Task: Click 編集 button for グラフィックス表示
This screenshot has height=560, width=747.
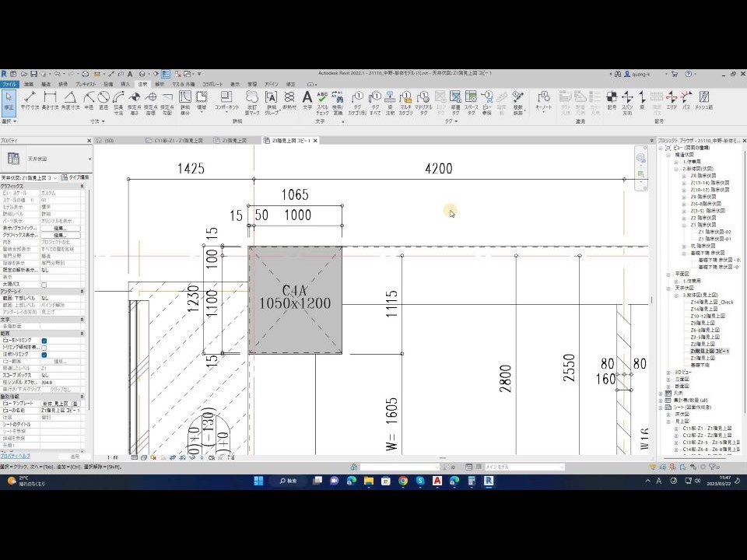Action: click(x=59, y=235)
